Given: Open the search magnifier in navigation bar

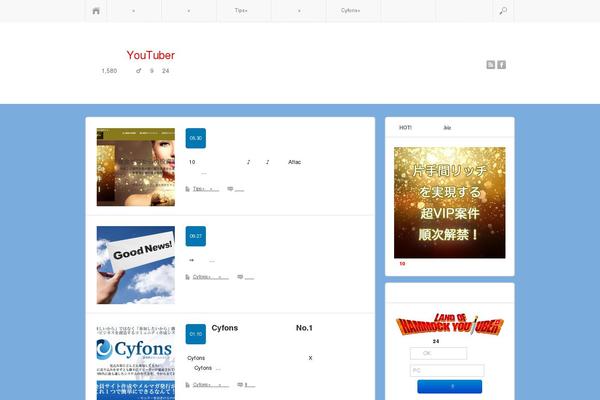Looking at the screenshot, I should 503,11.
